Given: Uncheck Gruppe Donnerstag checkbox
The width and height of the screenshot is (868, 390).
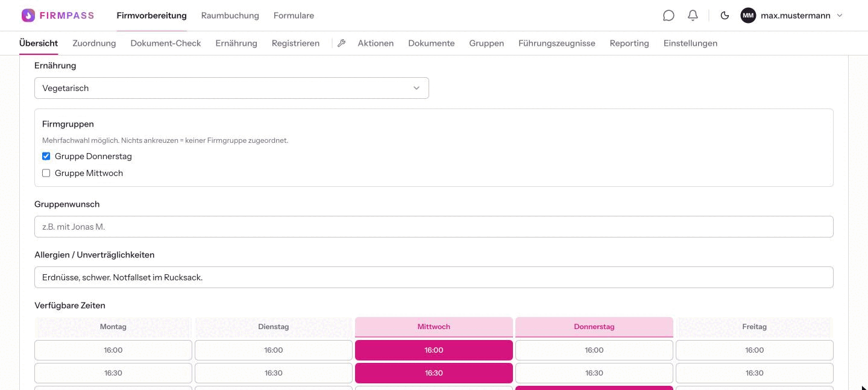Looking at the screenshot, I should click(x=46, y=156).
